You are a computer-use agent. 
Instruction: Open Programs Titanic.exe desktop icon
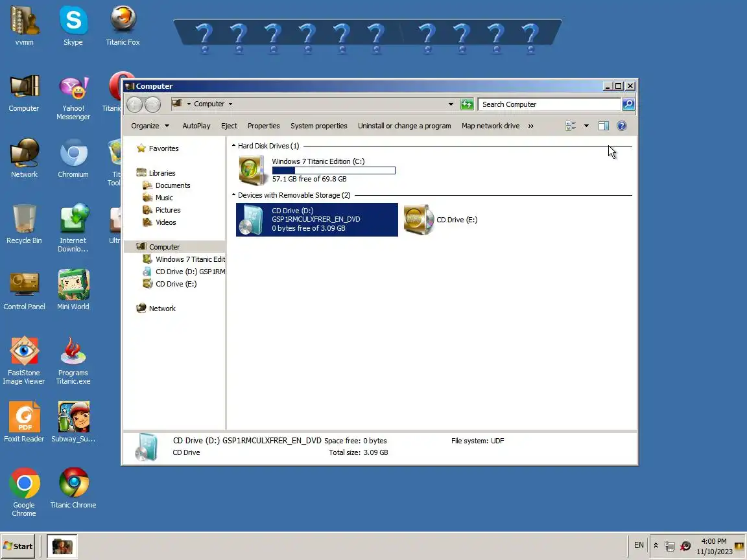[x=73, y=360]
